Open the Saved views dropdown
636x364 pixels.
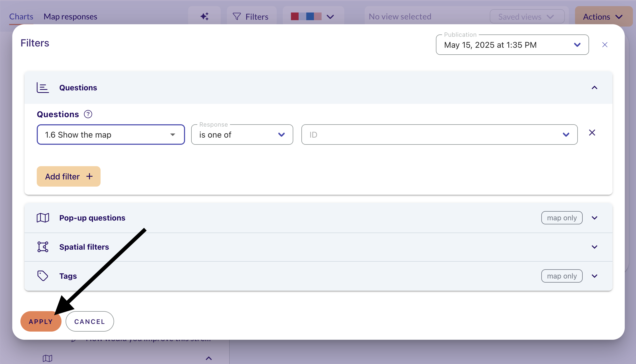click(x=527, y=17)
